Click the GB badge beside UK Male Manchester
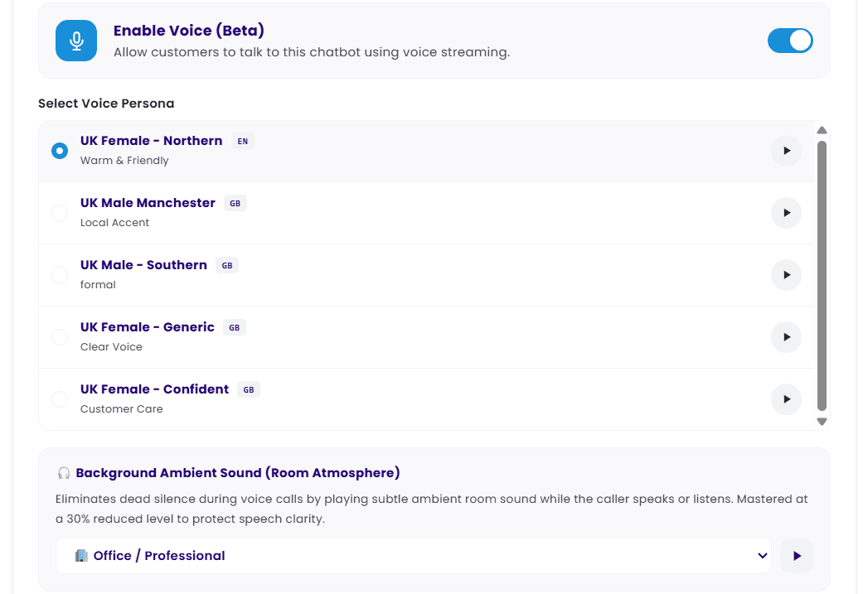The image size is (868, 594). (x=235, y=204)
